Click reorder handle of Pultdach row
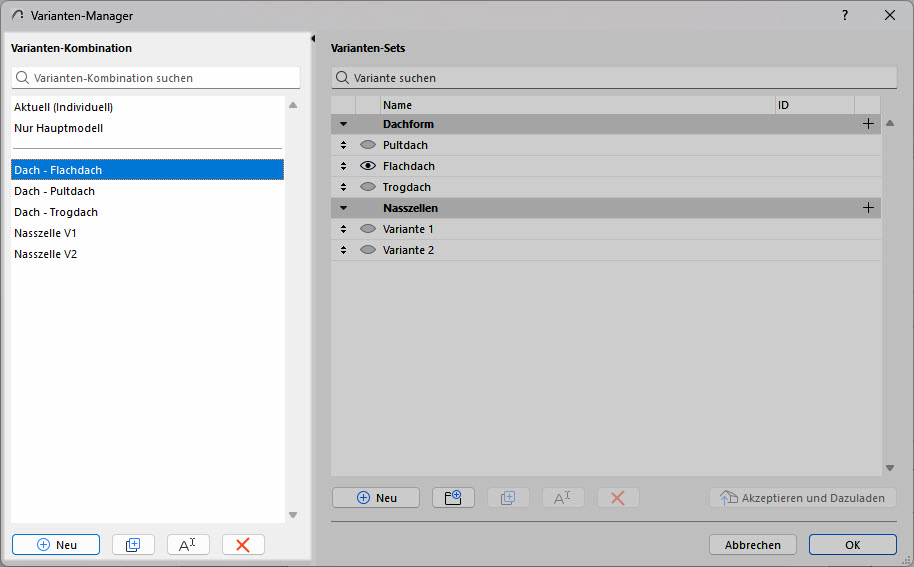Image resolution: width=914 pixels, height=567 pixels. [x=343, y=145]
